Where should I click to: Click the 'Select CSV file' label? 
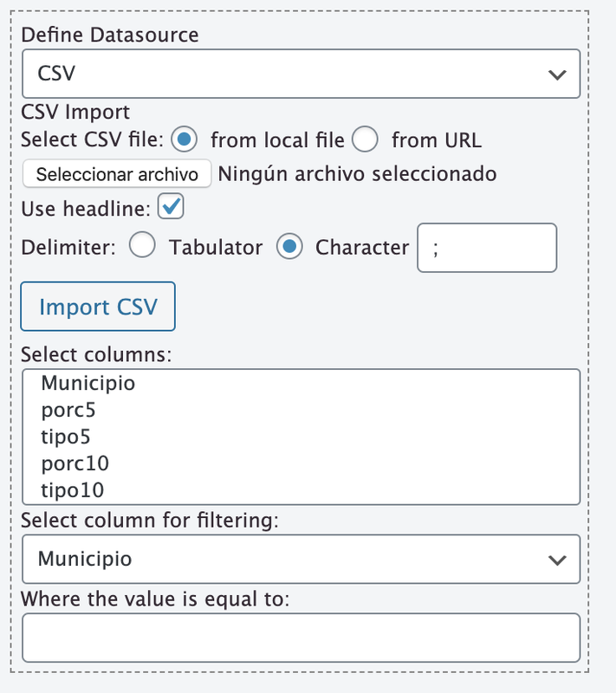pos(92,139)
